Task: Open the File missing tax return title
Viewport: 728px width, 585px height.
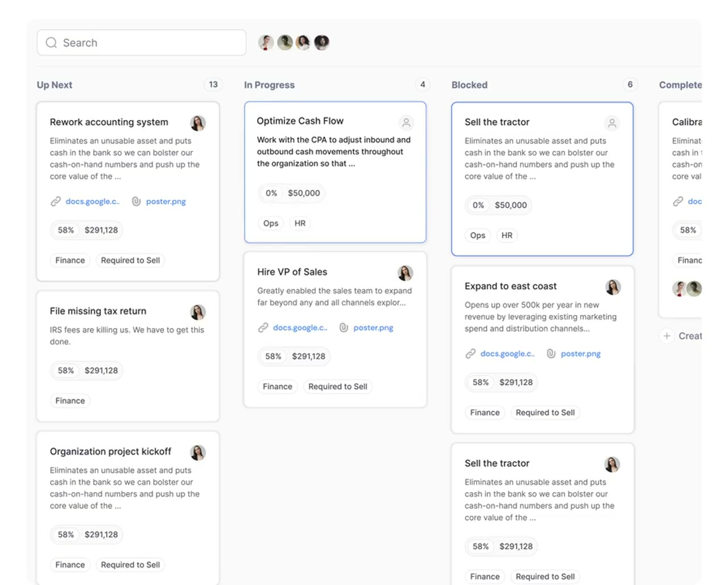Action: 98,311
